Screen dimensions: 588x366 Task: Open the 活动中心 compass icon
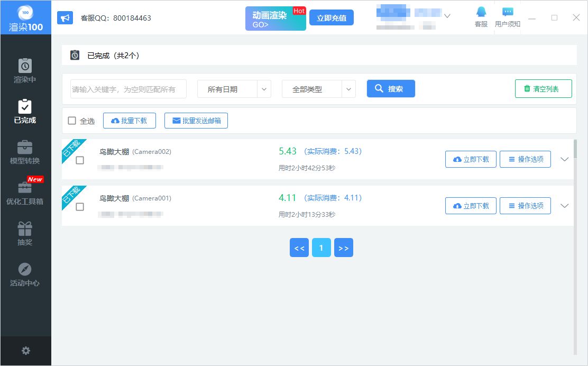pos(25,269)
